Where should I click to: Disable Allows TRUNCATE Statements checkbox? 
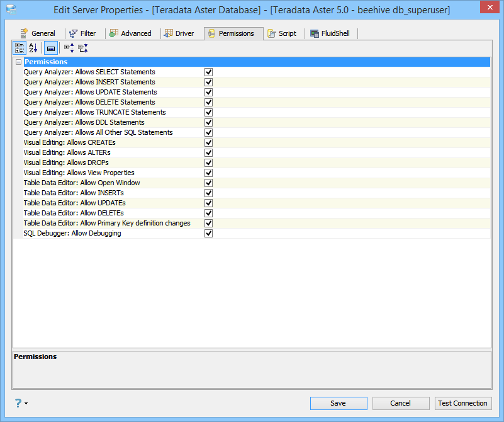(x=209, y=112)
